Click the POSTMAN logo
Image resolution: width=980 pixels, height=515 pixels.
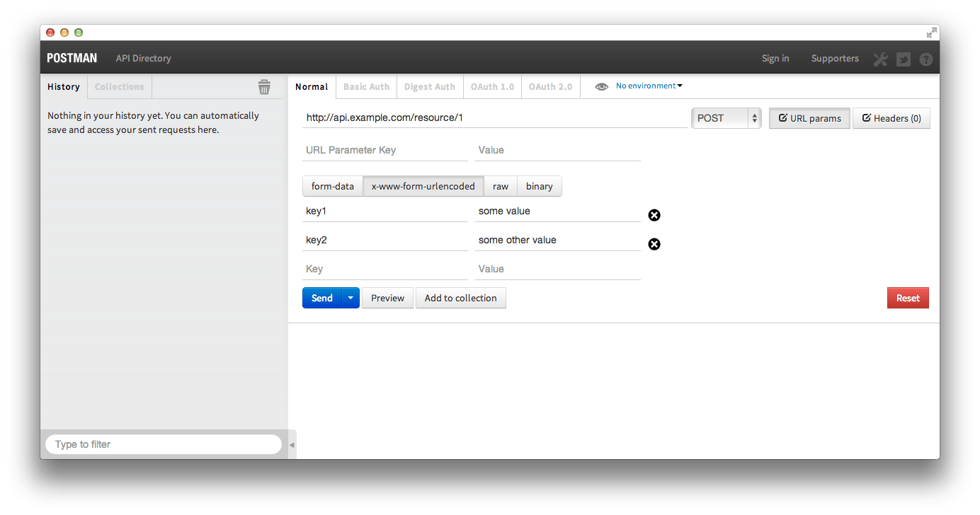72,58
